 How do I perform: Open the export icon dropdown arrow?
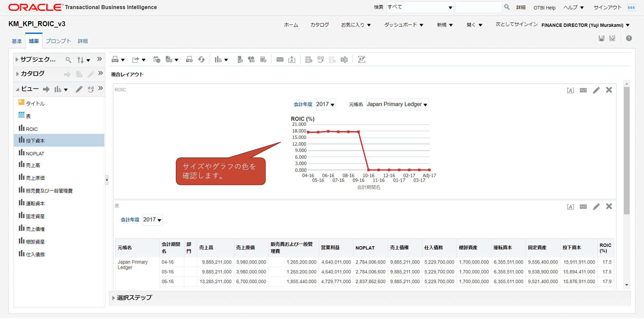tap(144, 60)
